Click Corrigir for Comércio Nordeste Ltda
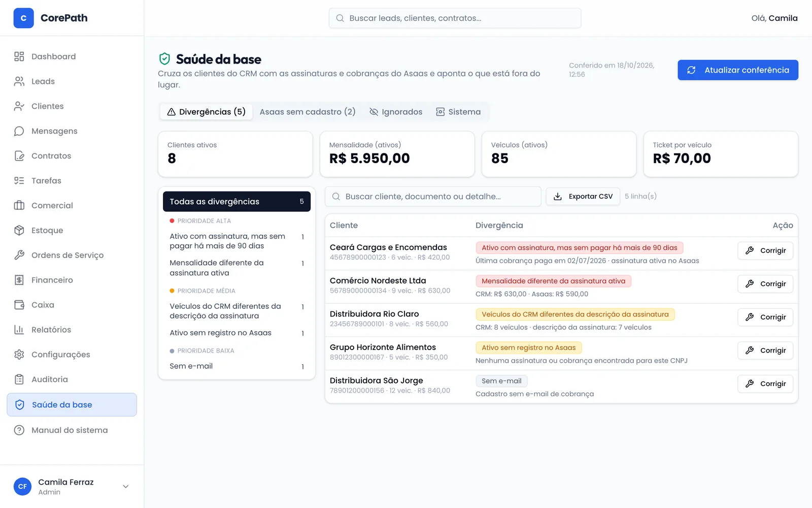Screen dimensions: 812x508 (765, 284)
